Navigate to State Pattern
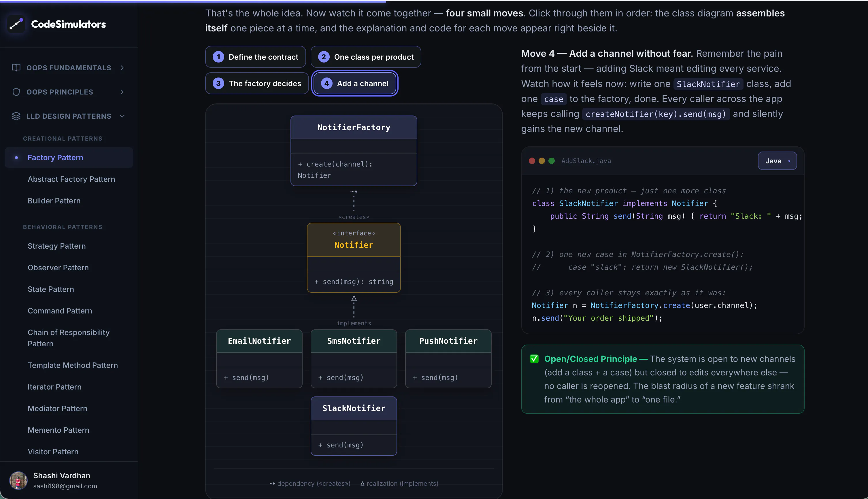 (x=51, y=289)
